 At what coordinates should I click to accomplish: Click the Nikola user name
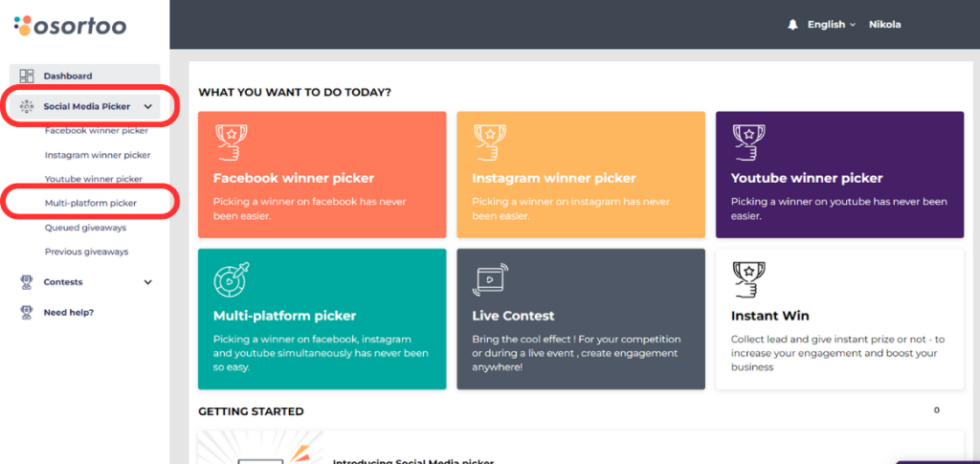click(x=884, y=25)
